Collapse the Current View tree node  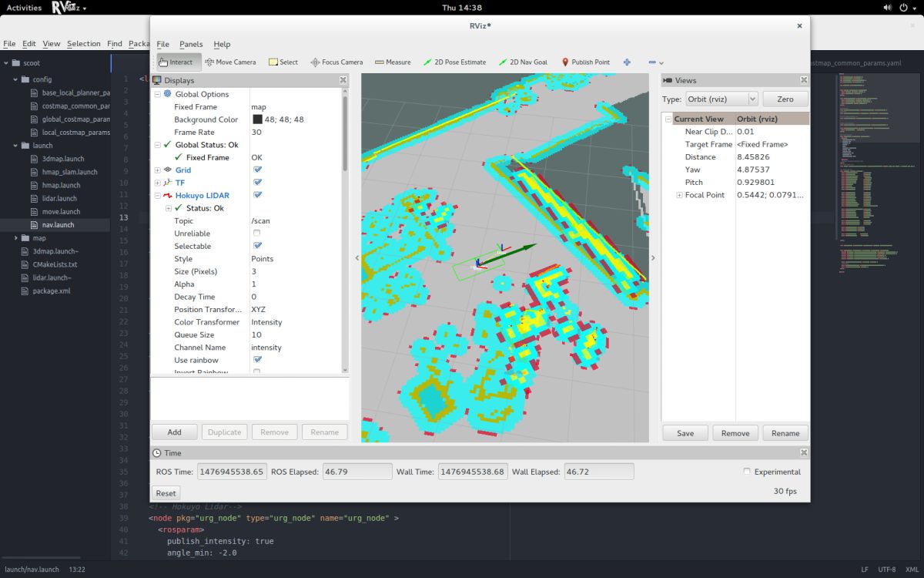tap(668, 119)
